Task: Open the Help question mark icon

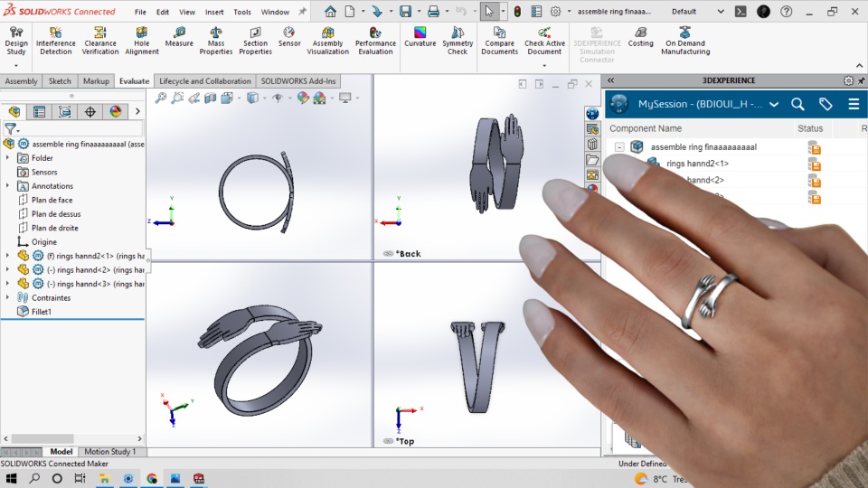Action: pos(786,11)
